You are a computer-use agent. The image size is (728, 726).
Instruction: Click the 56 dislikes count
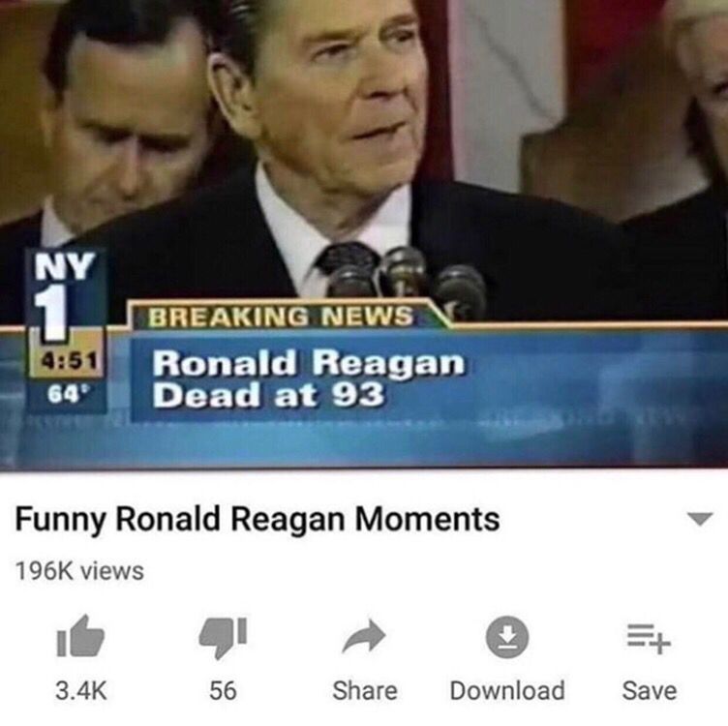(x=223, y=690)
